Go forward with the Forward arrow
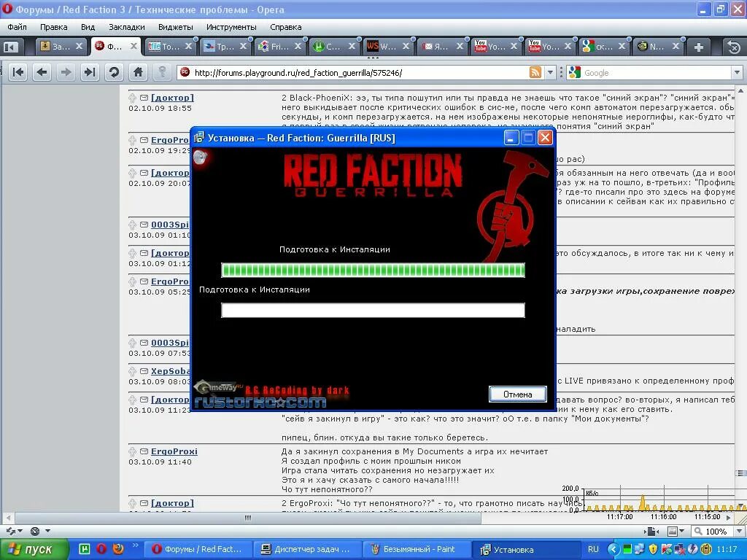This screenshot has height=560, width=747. click(x=66, y=72)
